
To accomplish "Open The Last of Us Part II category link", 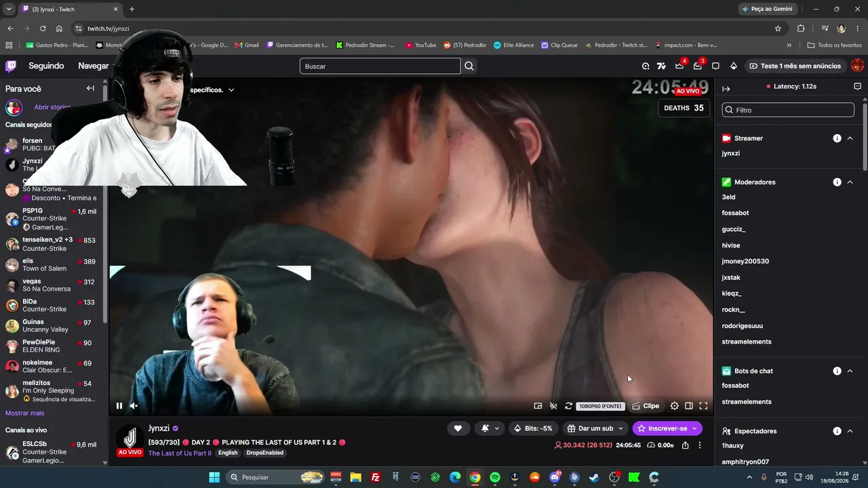I will click(180, 453).
